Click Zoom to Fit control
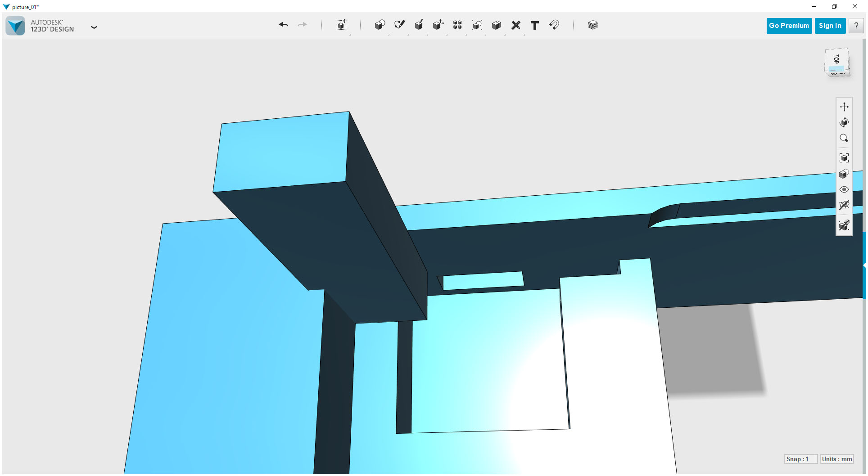The width and height of the screenshot is (868, 476). pyautogui.click(x=844, y=157)
